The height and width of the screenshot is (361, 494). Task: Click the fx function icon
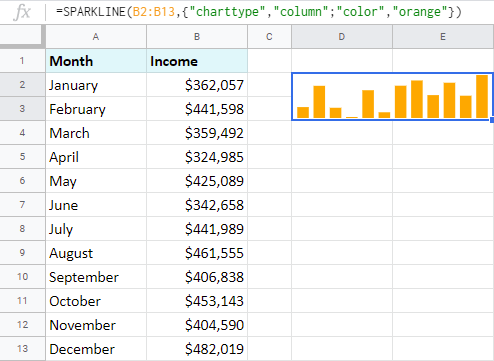(22, 12)
